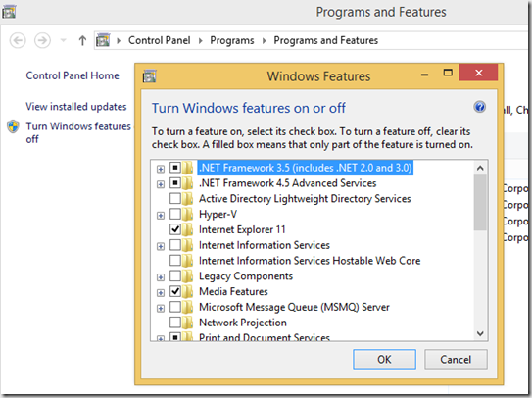Image resolution: width=532 pixels, height=398 pixels.
Task: Expand .NET Framework 4.5 Advanced Services
Action: (161, 184)
